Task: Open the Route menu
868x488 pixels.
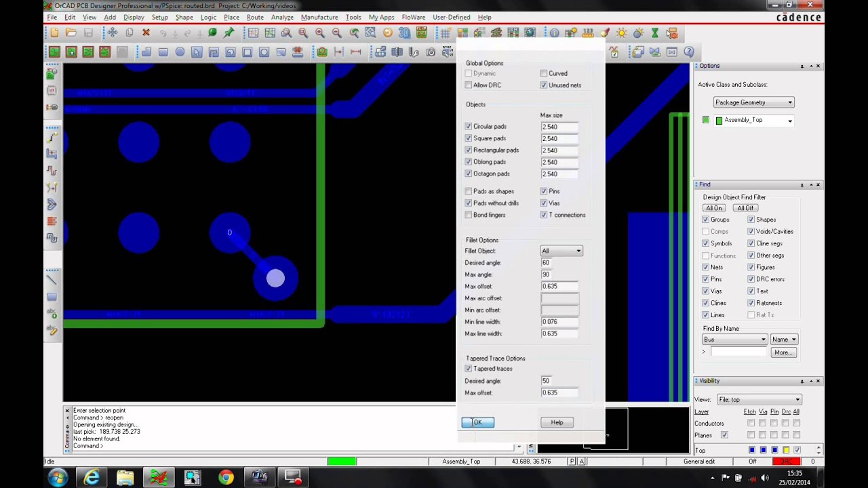Action: click(x=255, y=17)
